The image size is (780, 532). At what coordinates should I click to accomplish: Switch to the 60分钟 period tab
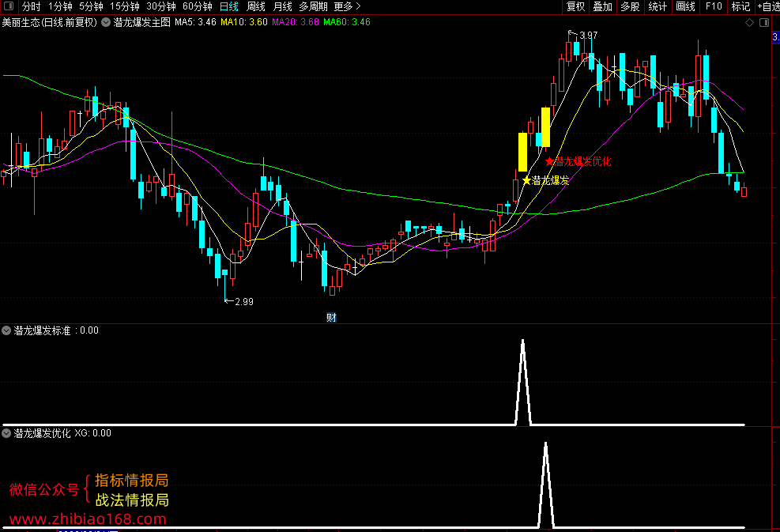(x=197, y=6)
